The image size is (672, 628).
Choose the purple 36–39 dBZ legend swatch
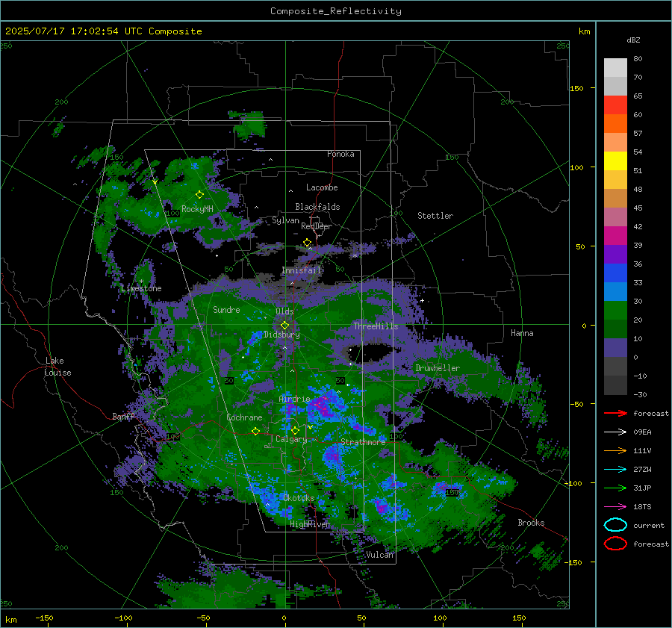point(615,254)
